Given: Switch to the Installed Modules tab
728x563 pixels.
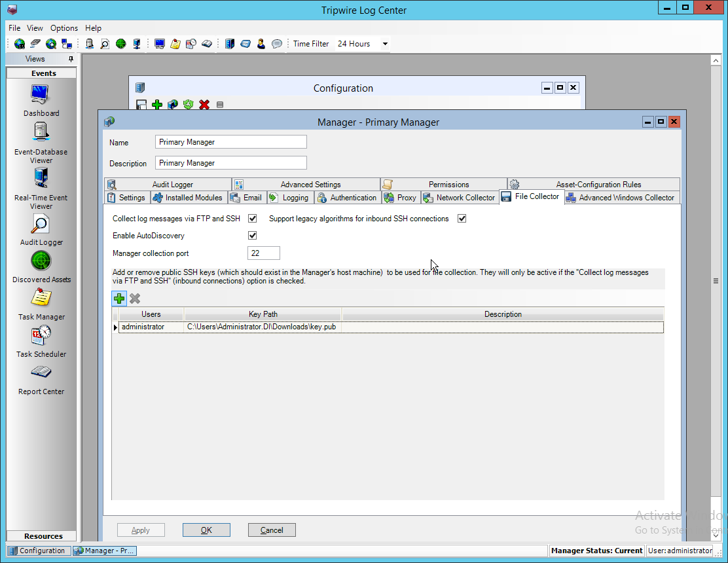Looking at the screenshot, I should pyautogui.click(x=189, y=198).
